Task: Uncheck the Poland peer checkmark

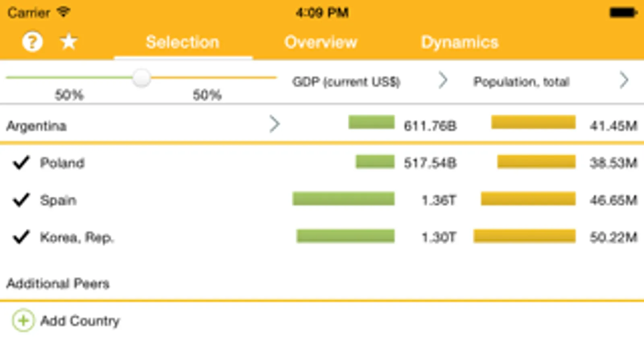Action: [21, 162]
